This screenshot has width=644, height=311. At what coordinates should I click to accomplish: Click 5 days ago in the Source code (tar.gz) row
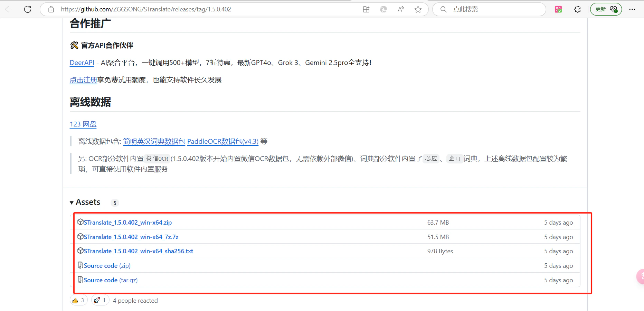click(x=559, y=280)
